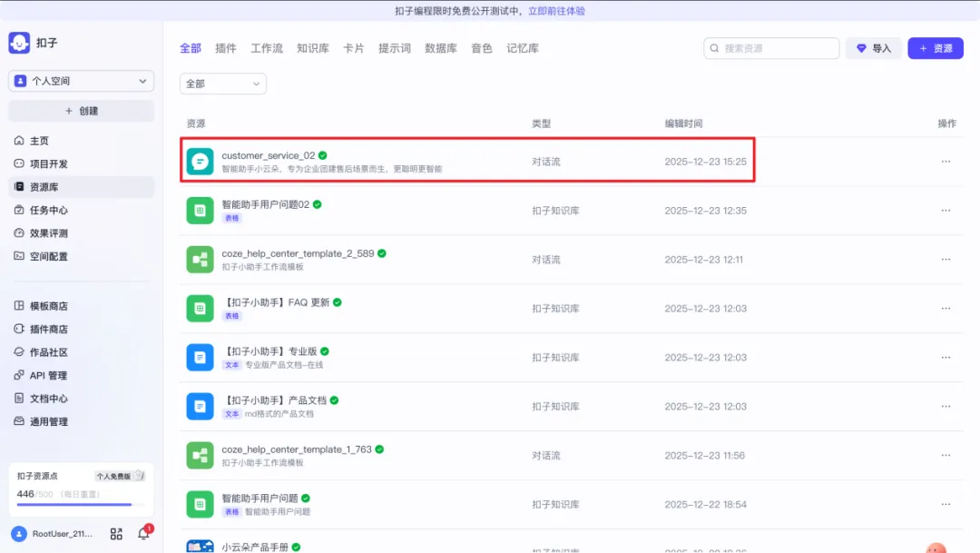Click the customer_service_02 chat flow icon

point(200,162)
